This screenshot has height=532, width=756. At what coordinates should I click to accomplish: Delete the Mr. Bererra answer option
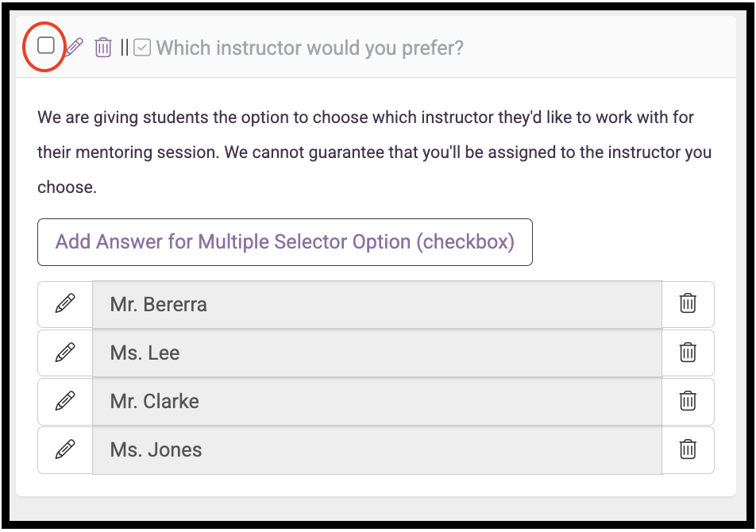pyautogui.click(x=688, y=304)
